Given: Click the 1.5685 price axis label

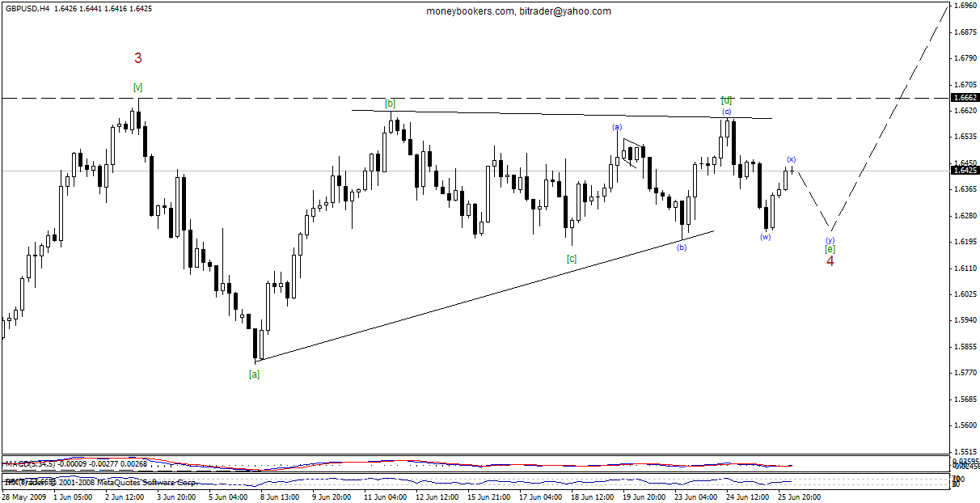Looking at the screenshot, I should pyautogui.click(x=966, y=399).
